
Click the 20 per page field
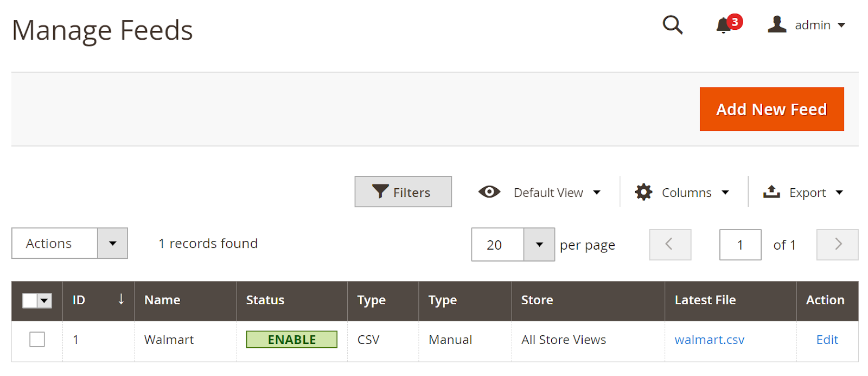click(497, 245)
